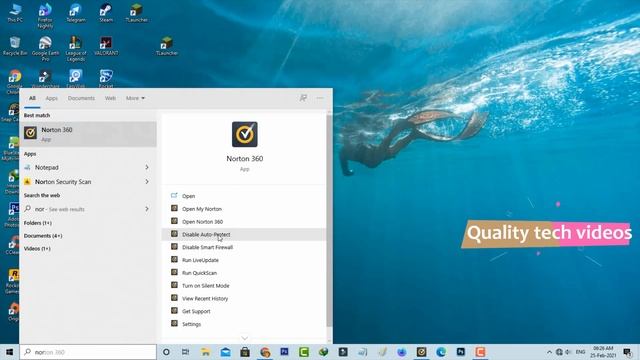Screen dimensions: 640x360
Task: Choose Run LiveUpdate
Action: tap(244, 260)
